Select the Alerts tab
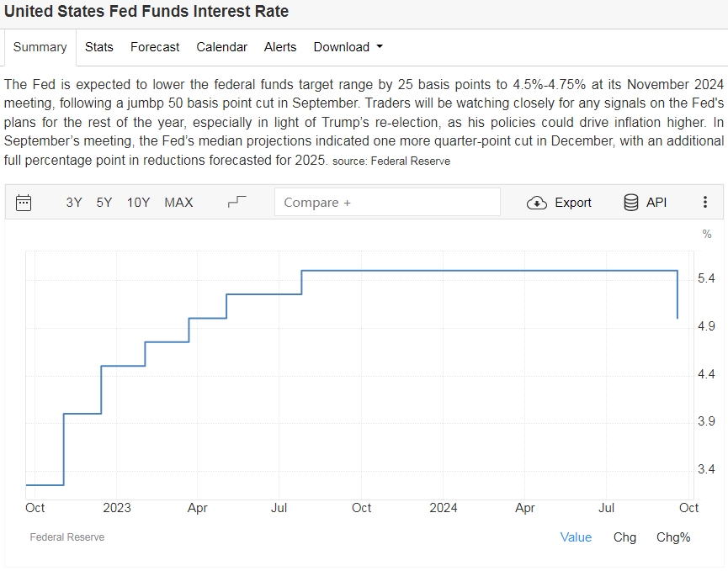The height and width of the screenshot is (571, 728). 280,47
